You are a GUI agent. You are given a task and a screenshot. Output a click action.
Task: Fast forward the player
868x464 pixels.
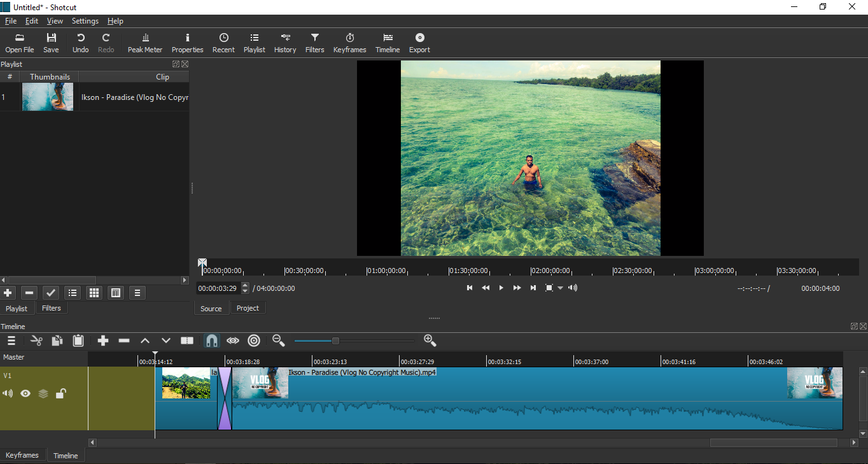coord(517,288)
